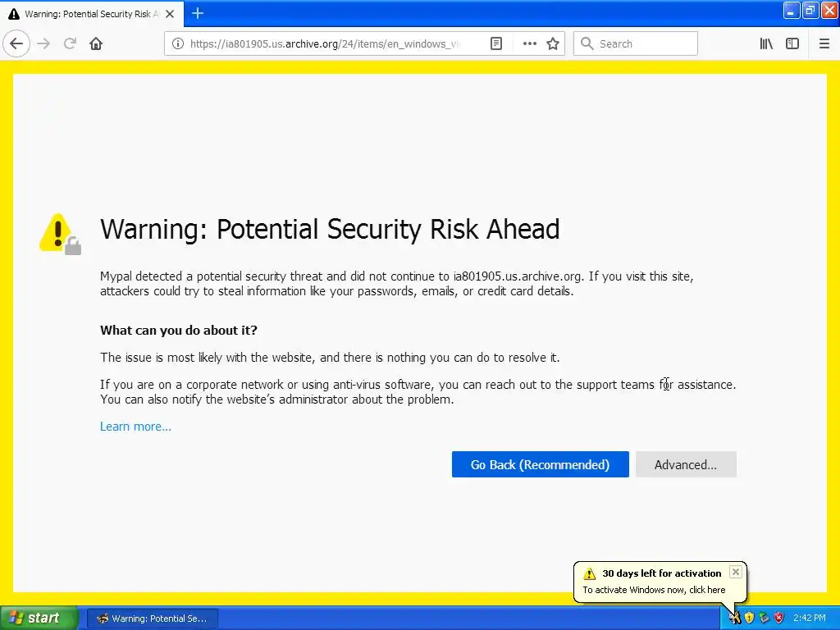Open the hamburger application menu
The height and width of the screenshot is (630, 840).
(x=824, y=44)
